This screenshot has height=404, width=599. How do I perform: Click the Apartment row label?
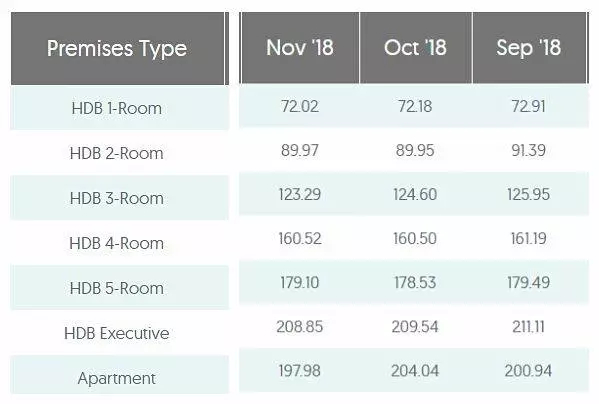point(117,378)
